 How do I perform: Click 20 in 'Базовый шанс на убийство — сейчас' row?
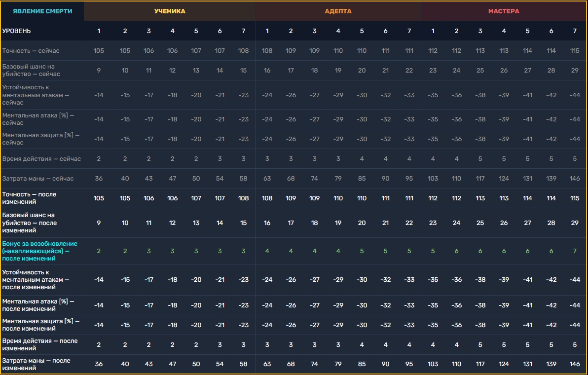click(362, 70)
